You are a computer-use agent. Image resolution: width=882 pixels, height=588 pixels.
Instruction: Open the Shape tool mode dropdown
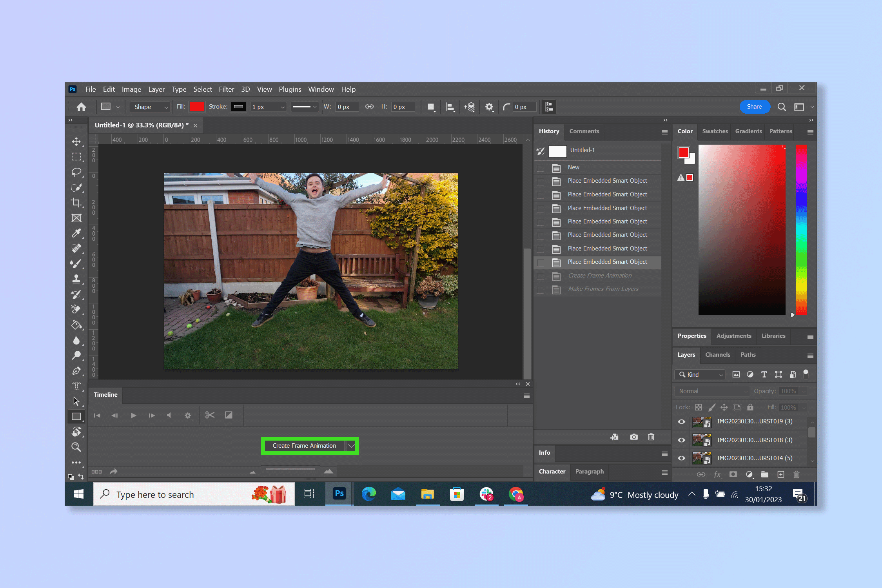point(166,107)
